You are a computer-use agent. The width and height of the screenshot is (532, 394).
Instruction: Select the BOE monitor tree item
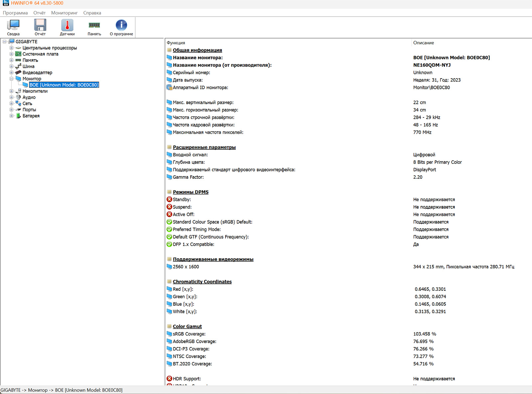(x=64, y=85)
